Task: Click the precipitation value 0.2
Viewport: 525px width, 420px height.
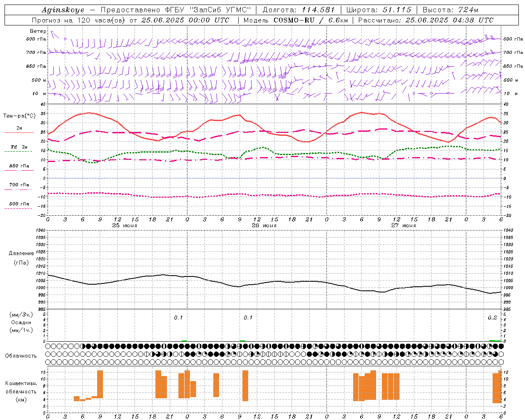Action: pos(492,318)
